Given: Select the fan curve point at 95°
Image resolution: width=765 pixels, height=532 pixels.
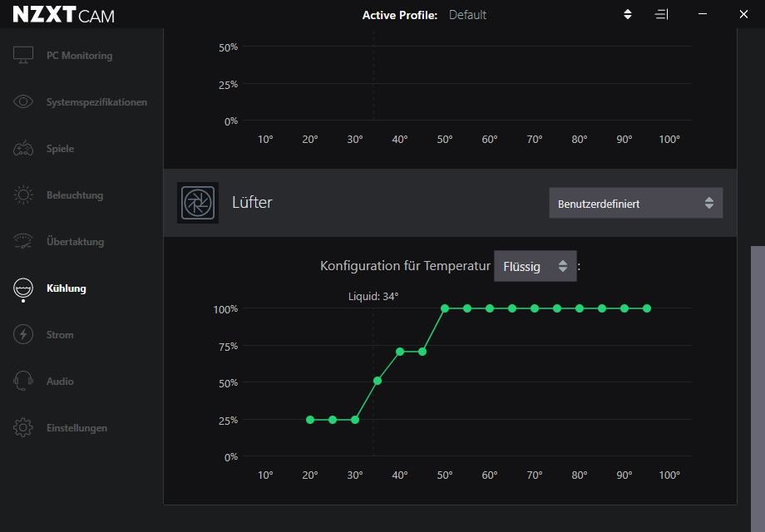Looking at the screenshot, I should pyautogui.click(x=647, y=308).
